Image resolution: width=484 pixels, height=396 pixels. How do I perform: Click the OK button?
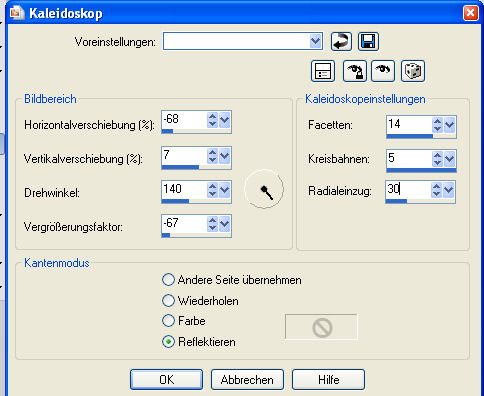click(166, 379)
